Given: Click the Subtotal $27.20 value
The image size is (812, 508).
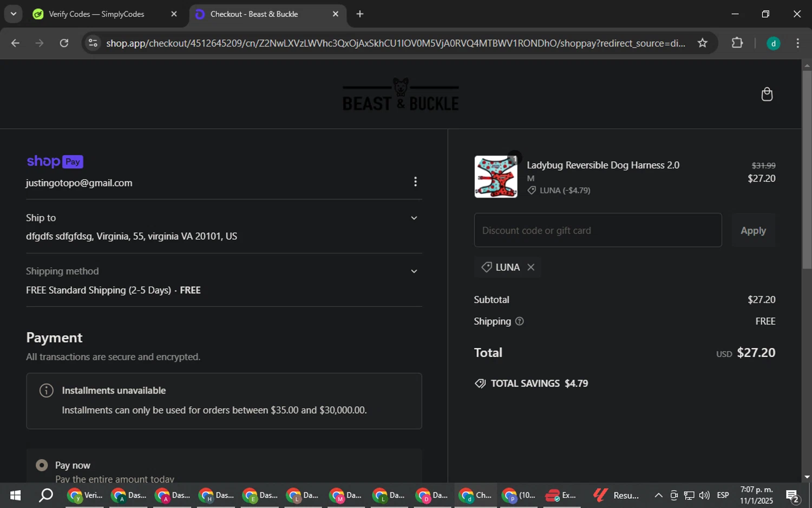Looking at the screenshot, I should (x=761, y=299).
